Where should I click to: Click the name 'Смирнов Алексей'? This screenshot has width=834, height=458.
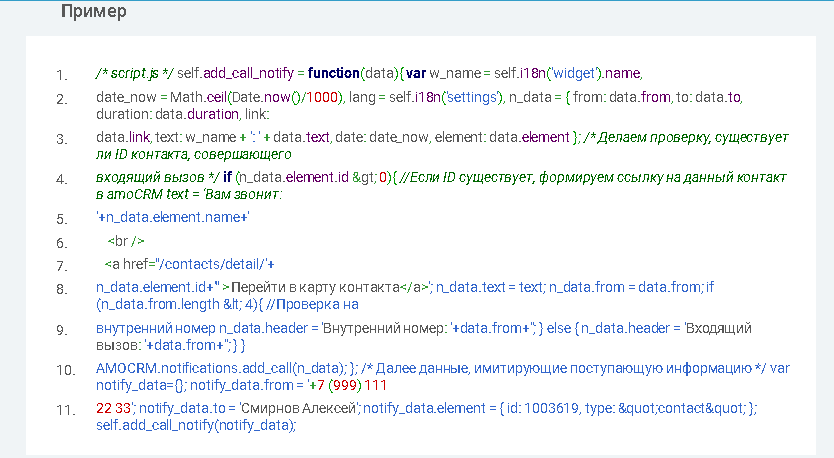point(299,408)
